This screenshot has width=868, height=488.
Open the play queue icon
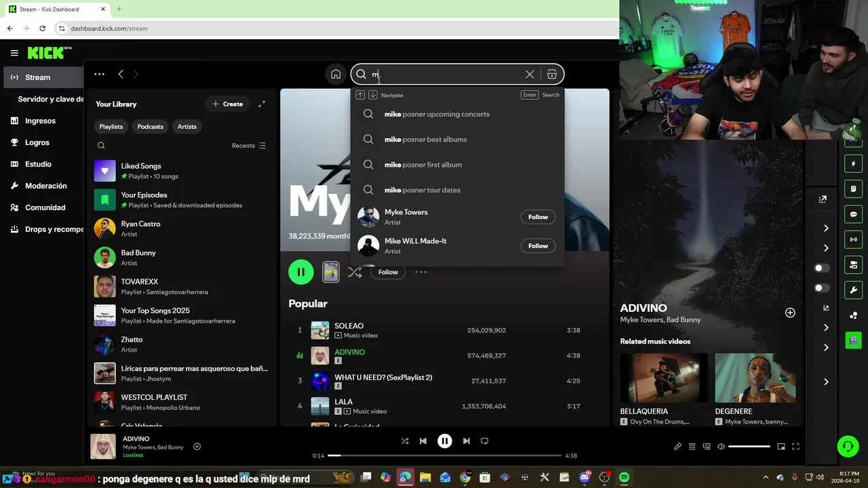[692, 447]
